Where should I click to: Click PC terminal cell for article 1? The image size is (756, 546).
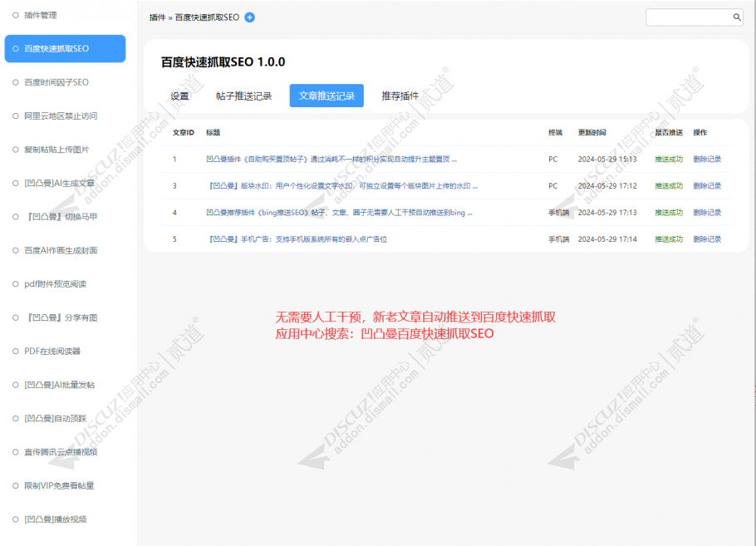pos(553,160)
